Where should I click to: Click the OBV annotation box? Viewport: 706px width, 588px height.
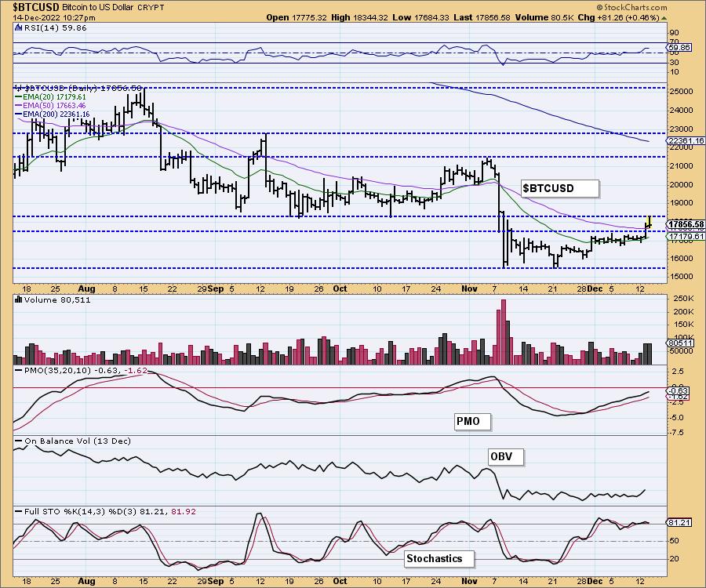(x=506, y=456)
